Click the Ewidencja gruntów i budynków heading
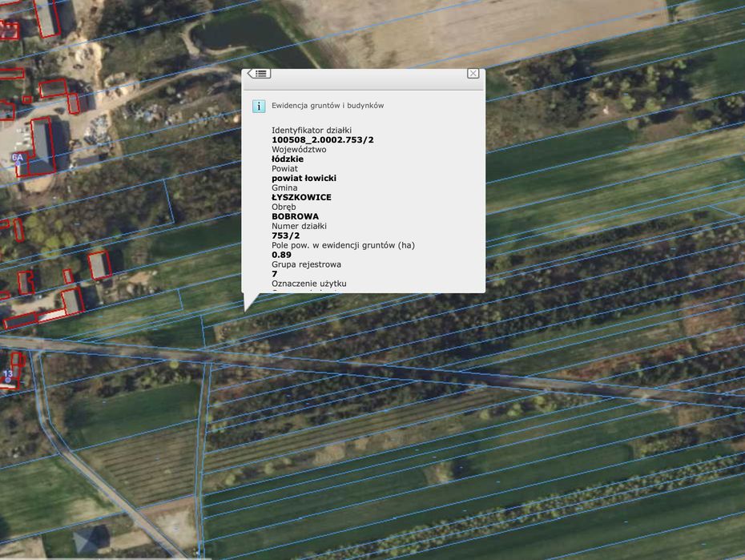The height and width of the screenshot is (560, 745). pos(328,106)
